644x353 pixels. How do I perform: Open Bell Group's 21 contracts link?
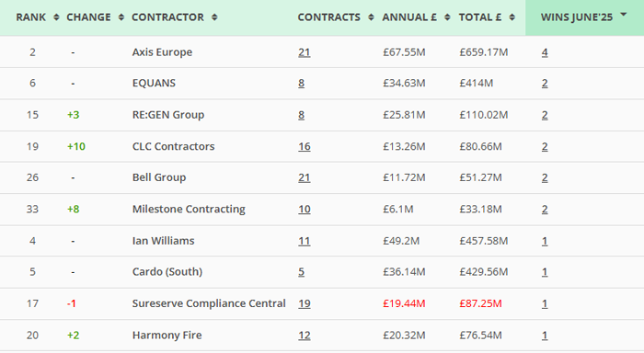(305, 177)
